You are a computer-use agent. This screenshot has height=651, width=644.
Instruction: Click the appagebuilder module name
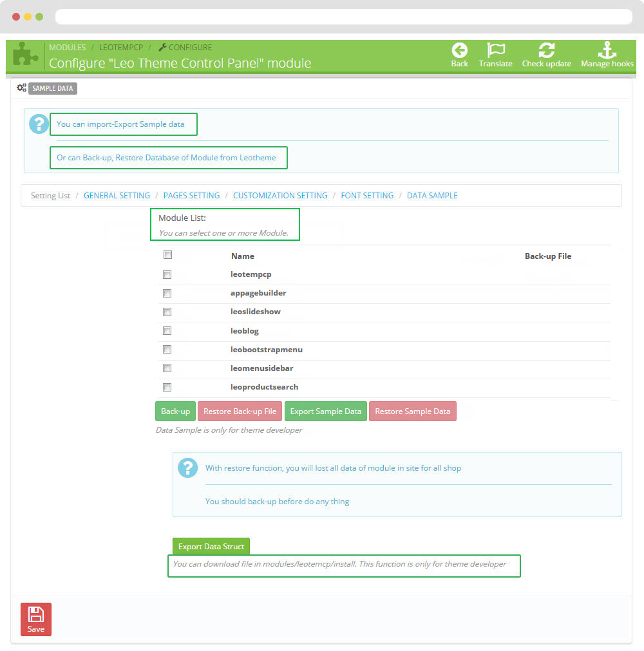[258, 293]
